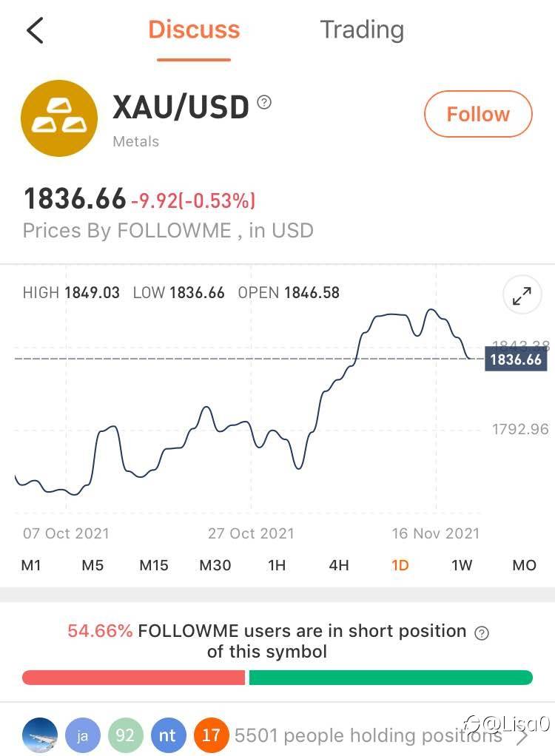
Task: Click the short position info icon
Action: pyautogui.click(x=482, y=632)
